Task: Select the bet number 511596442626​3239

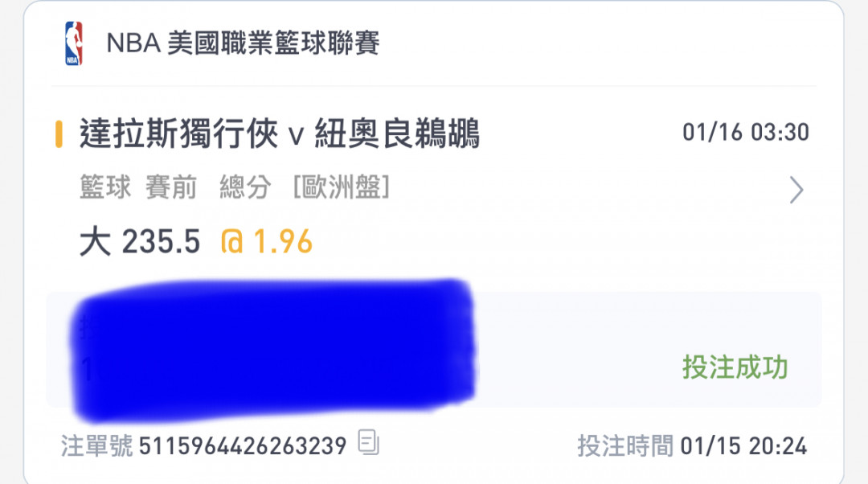Action: [243, 445]
